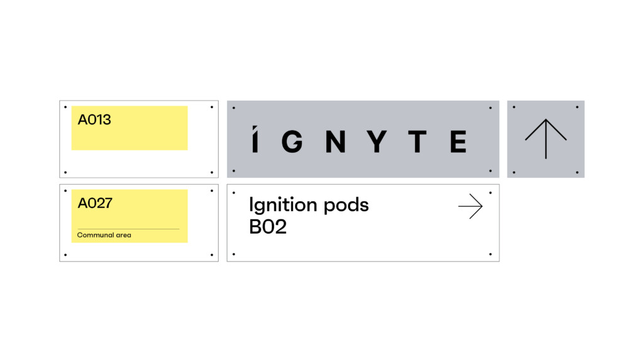Screen dimensions: 644x362
Task: Click the divider line above "Communal area"
Action: click(128, 229)
